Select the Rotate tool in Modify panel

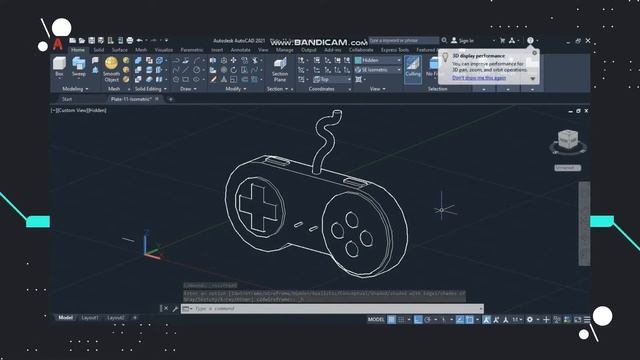pos(233,70)
